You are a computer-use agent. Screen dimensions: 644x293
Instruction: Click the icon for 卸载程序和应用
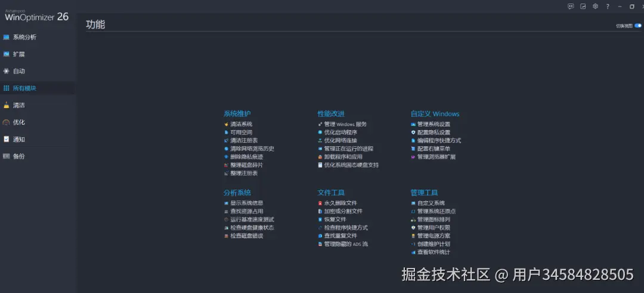320,157
